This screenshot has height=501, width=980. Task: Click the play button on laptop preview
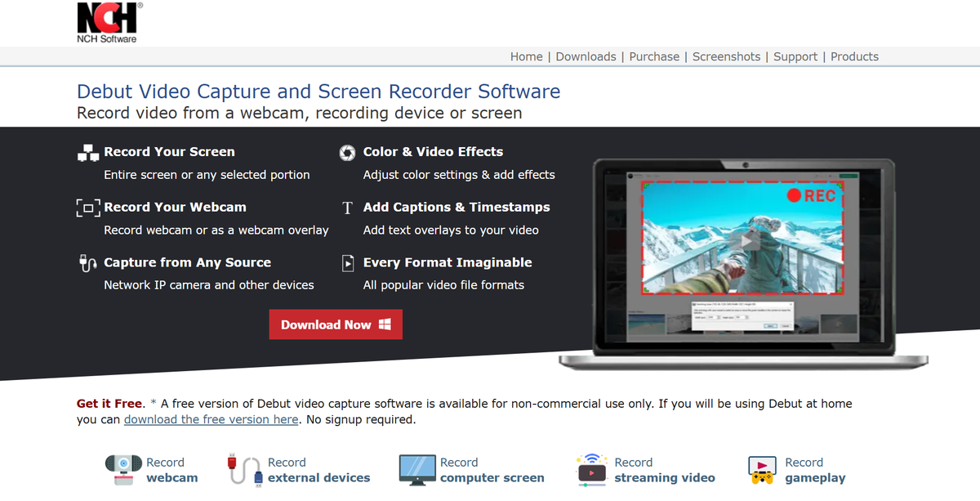[x=743, y=241]
